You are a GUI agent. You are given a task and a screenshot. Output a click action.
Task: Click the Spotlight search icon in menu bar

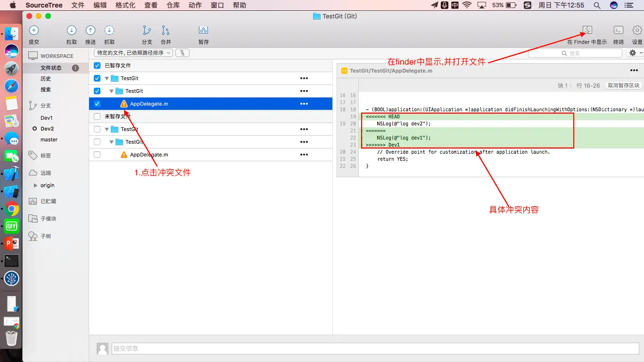pos(597,5)
